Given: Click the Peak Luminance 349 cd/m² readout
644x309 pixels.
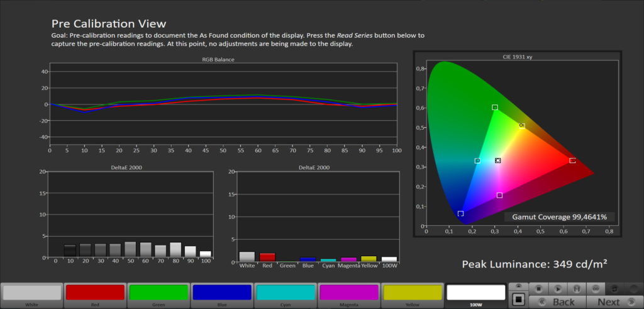Looking at the screenshot, I should point(535,264).
